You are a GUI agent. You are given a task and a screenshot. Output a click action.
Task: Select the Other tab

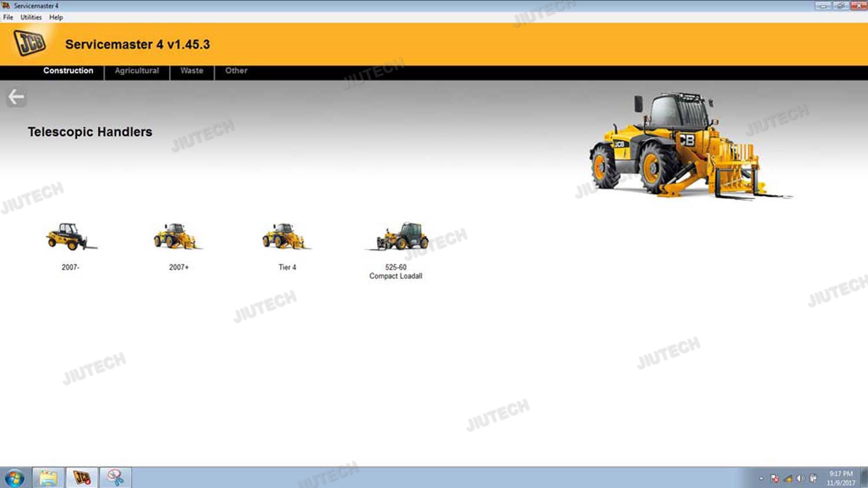point(236,71)
